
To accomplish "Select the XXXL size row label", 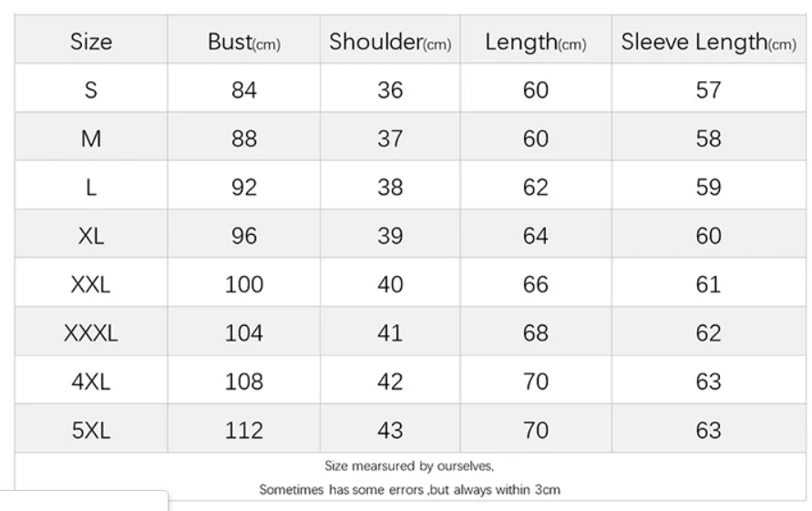I will tap(91, 333).
